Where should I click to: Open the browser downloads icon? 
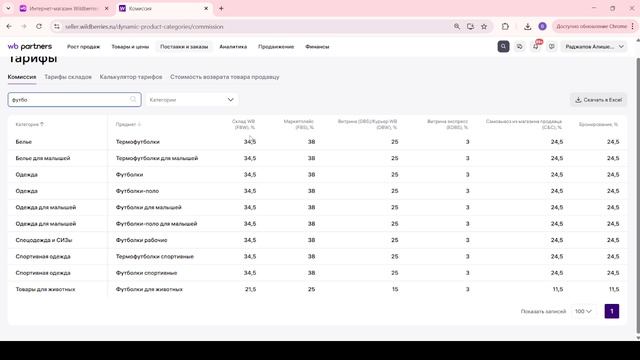(x=527, y=26)
